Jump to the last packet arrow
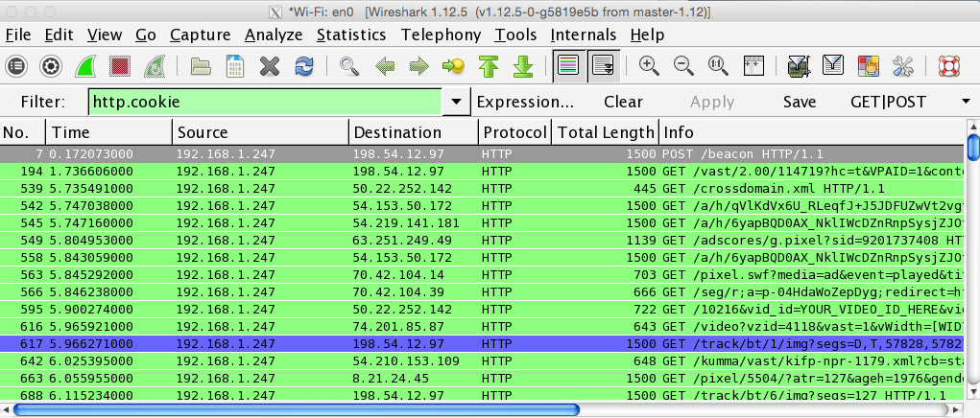 (522, 65)
